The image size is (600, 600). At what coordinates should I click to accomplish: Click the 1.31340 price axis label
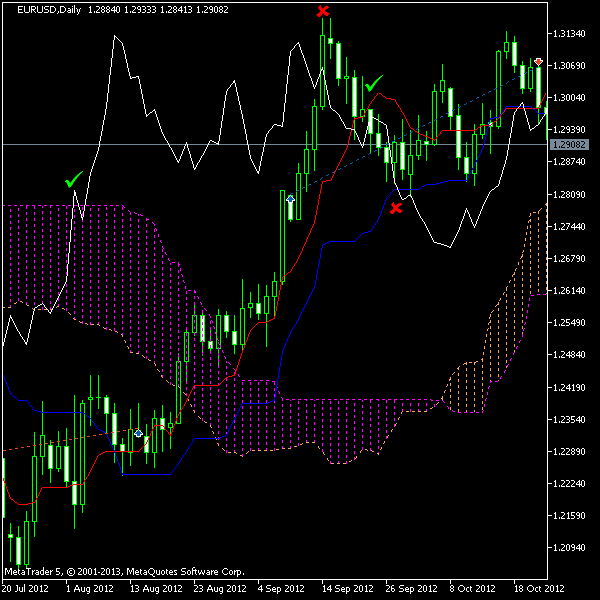(x=569, y=34)
